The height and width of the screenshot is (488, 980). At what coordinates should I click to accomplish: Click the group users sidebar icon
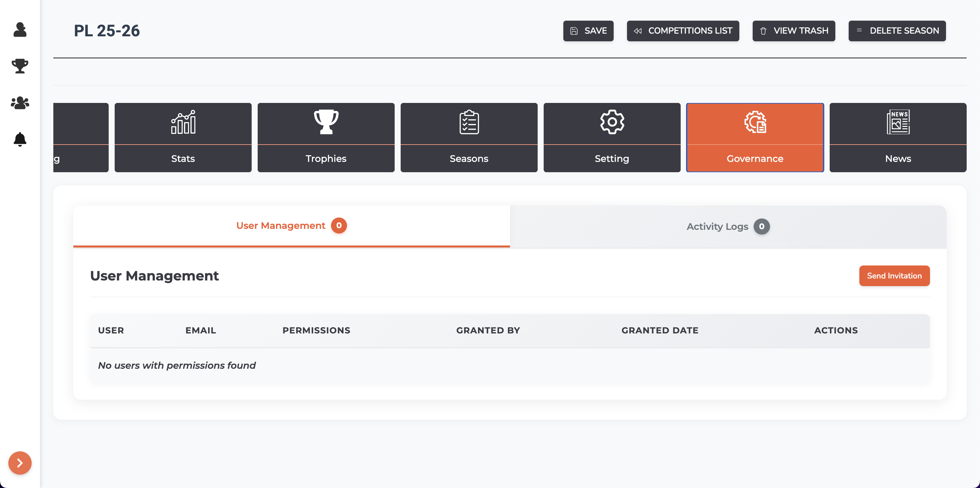coord(20,103)
